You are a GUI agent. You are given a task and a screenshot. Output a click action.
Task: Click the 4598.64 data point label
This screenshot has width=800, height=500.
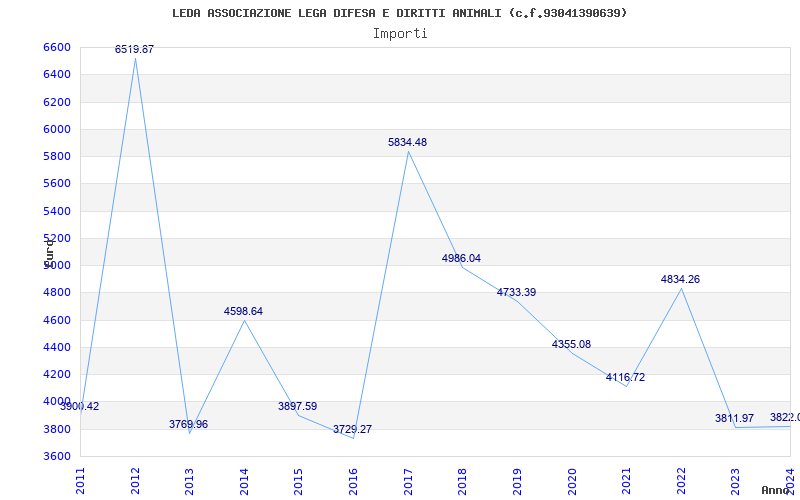tap(243, 311)
